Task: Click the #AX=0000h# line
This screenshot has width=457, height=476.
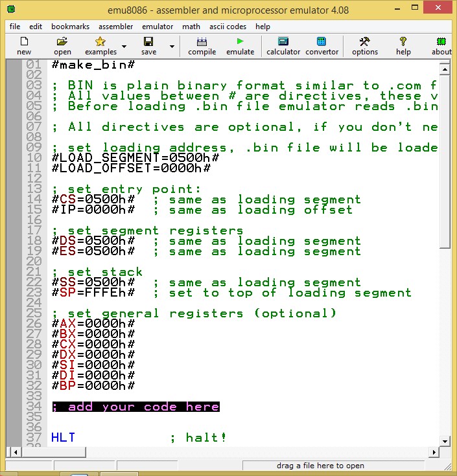Action: (93, 324)
